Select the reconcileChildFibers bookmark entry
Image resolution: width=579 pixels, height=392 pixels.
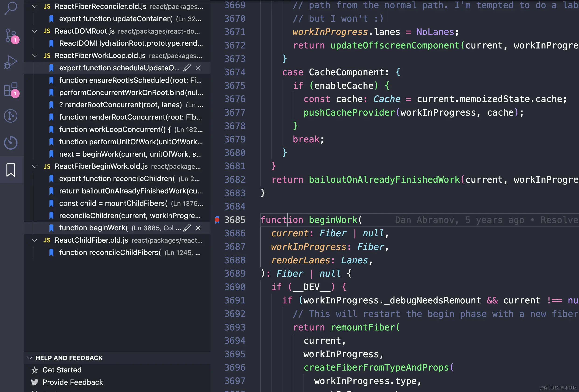coord(110,253)
